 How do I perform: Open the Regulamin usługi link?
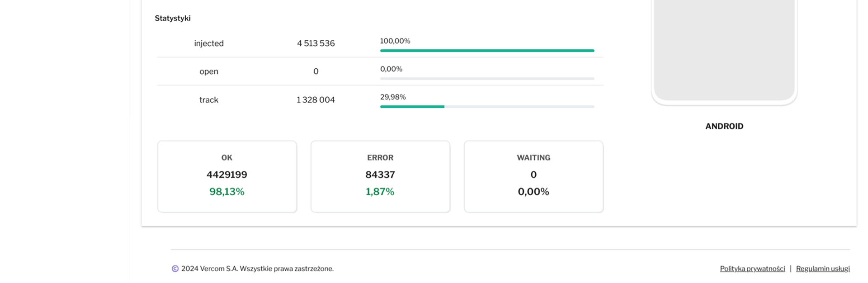click(x=822, y=269)
